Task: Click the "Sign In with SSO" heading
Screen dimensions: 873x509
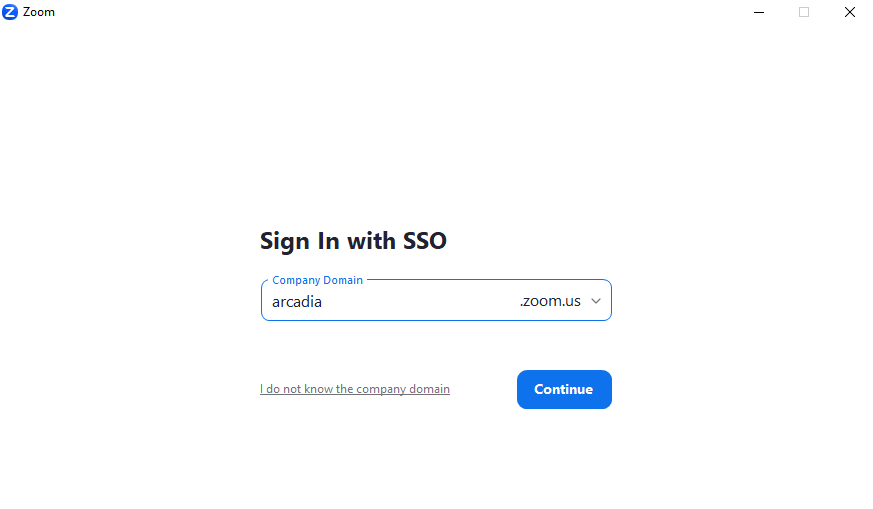Action: pyautogui.click(x=353, y=241)
